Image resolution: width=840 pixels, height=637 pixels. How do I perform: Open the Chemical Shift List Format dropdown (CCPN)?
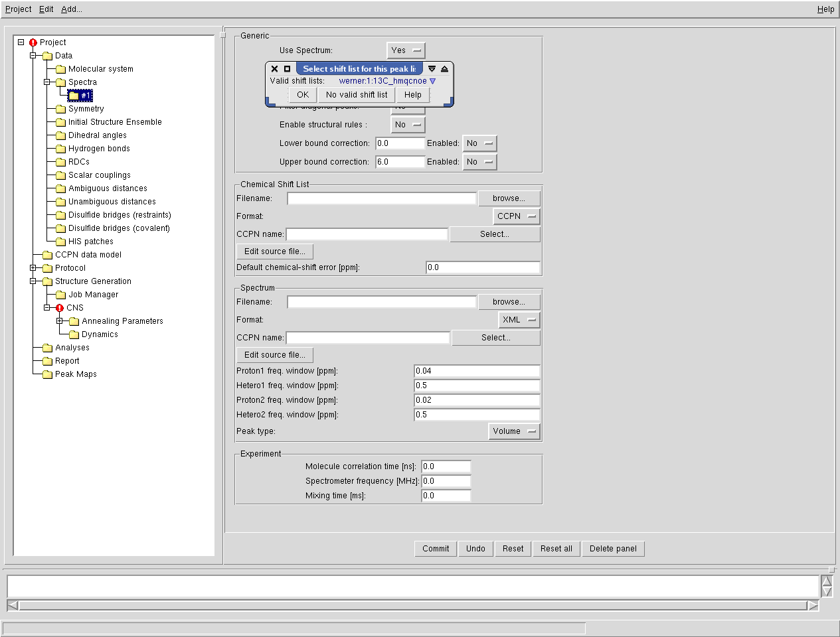point(517,216)
